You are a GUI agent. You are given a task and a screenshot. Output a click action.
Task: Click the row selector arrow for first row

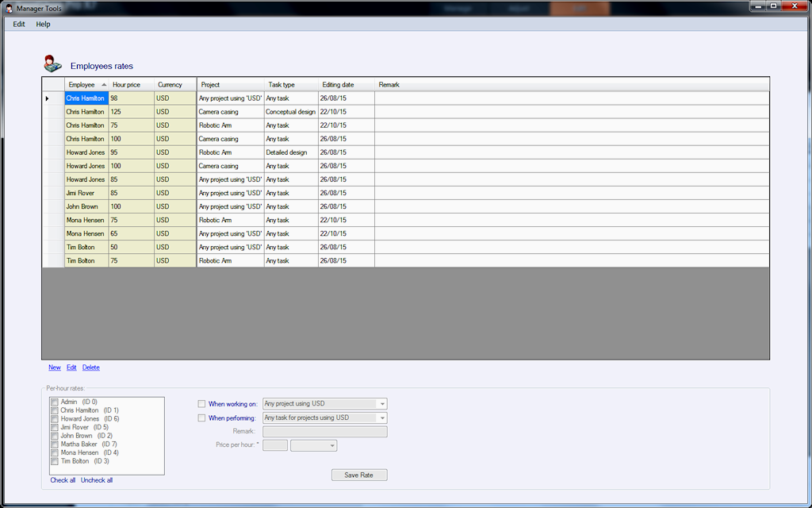(x=48, y=98)
